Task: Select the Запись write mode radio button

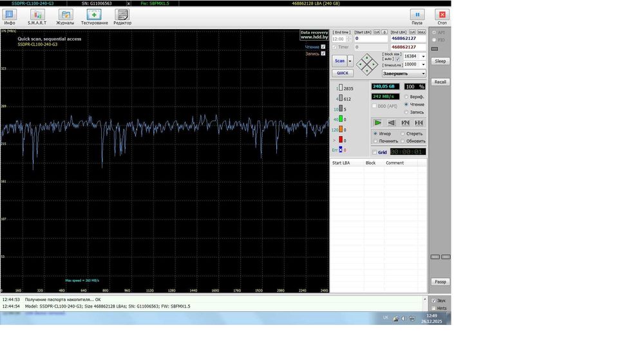Action: click(x=406, y=112)
